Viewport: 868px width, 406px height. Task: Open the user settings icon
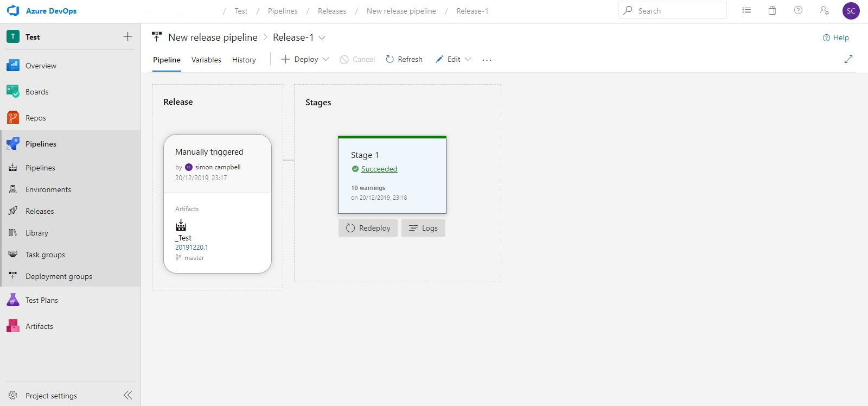click(x=825, y=10)
